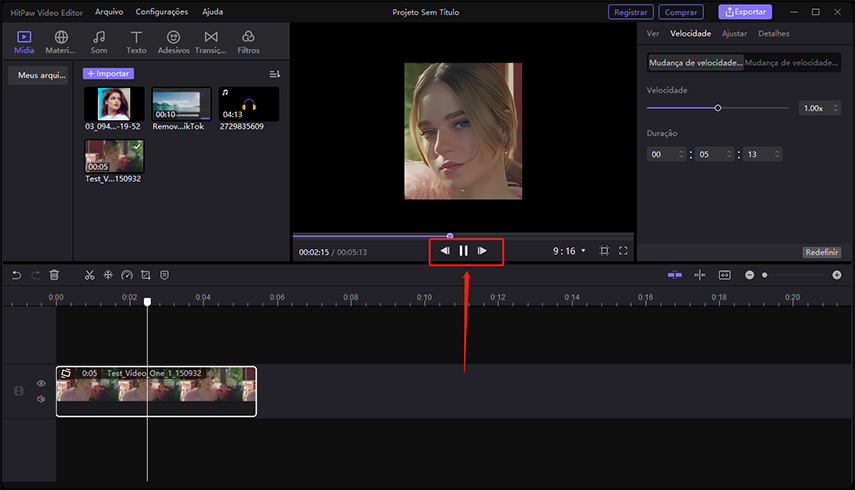Open the 9:16 aspect ratio dropdown

pyautogui.click(x=569, y=251)
